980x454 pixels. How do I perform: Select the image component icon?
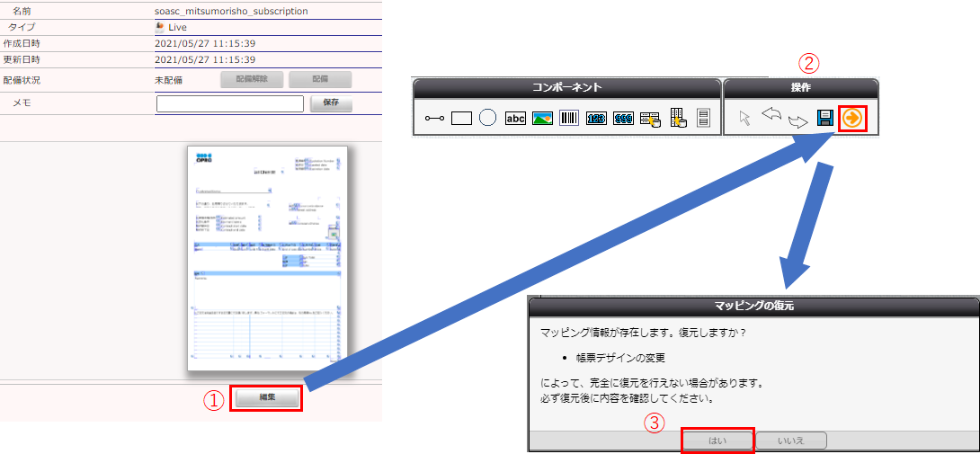click(542, 119)
